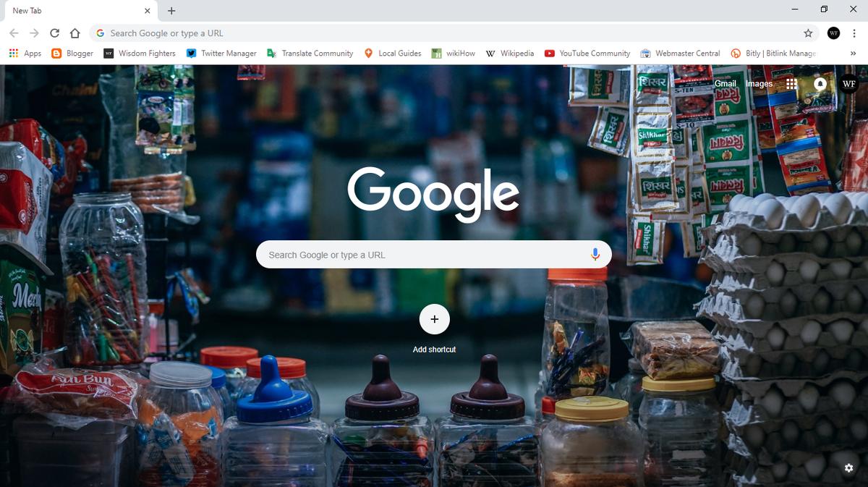The image size is (868, 487).
Task: Open the Wikipedia bookmark
Action: click(510, 53)
